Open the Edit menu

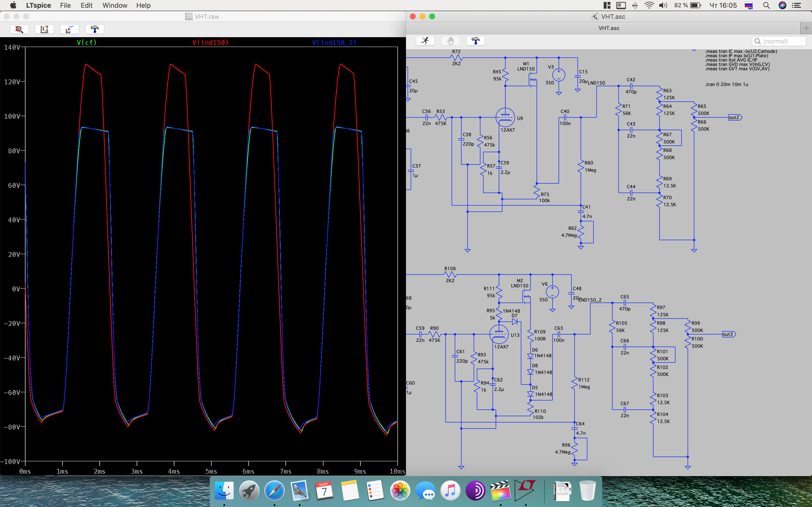point(86,5)
